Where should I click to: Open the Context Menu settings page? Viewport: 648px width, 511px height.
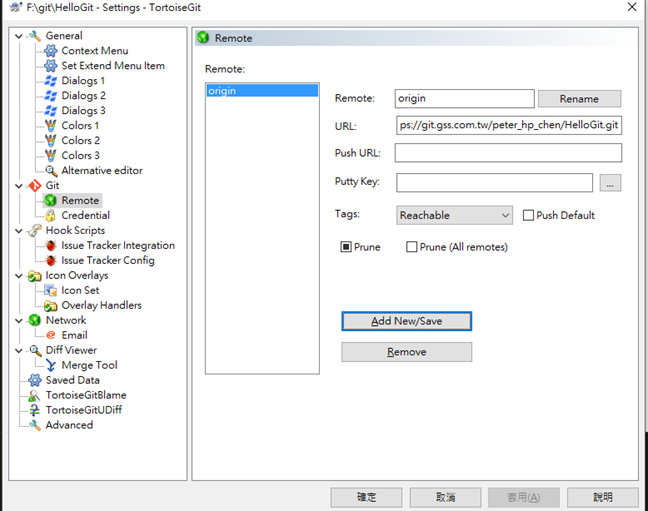pos(95,51)
